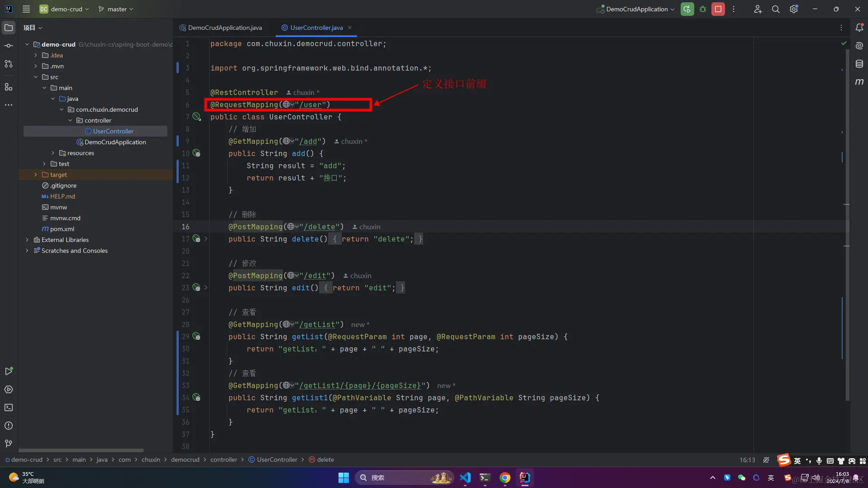Click cursor position 16:13 in status bar
Screen dimensions: 868x488
click(x=747, y=460)
